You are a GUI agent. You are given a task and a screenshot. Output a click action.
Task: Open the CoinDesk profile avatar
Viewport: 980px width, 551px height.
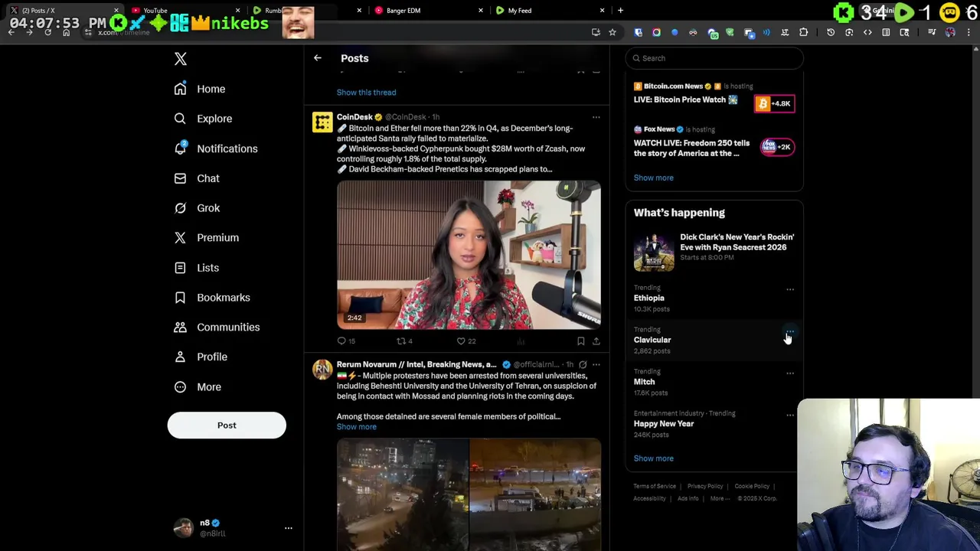tap(322, 122)
